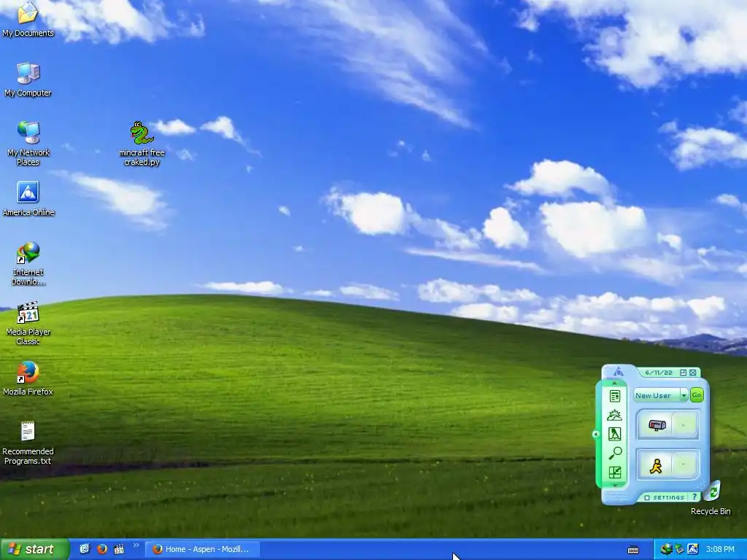Click the mailbox icon in AOL widget
Screen dimensions: 747x560
point(657,425)
